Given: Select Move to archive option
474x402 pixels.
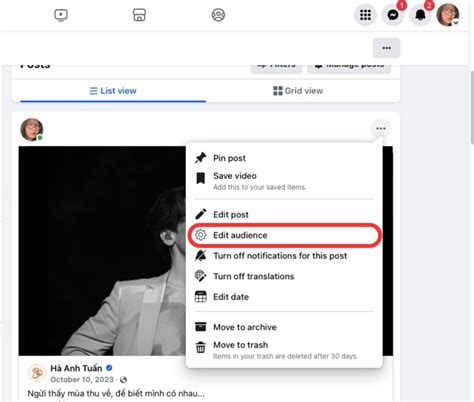Looking at the screenshot, I should 284,327.
